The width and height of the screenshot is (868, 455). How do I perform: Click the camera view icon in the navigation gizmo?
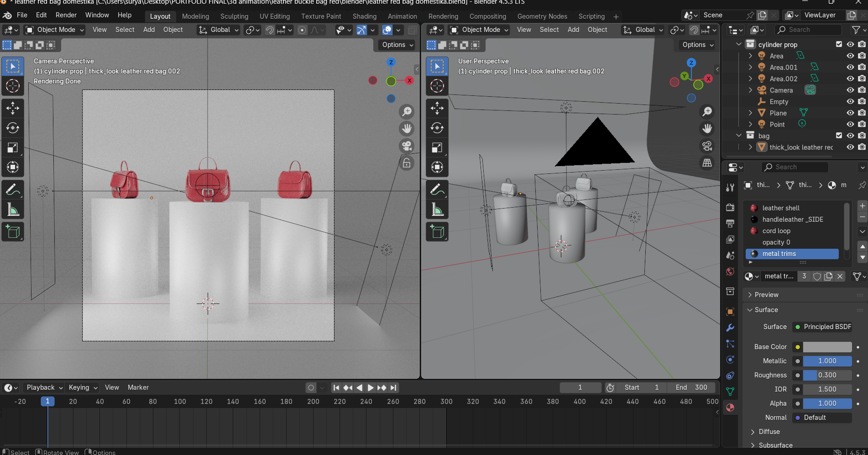pyautogui.click(x=407, y=146)
